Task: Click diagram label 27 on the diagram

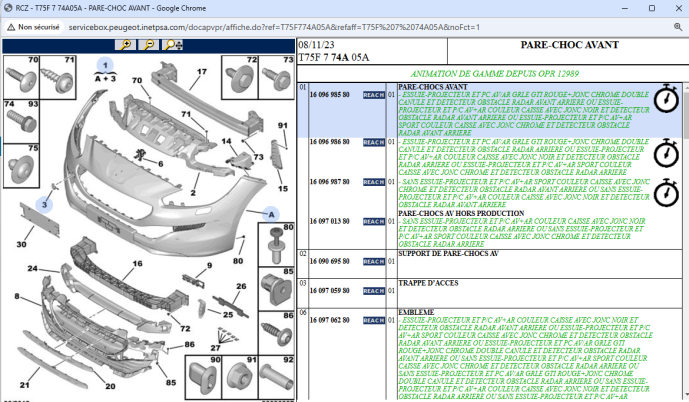Action: pos(215,348)
